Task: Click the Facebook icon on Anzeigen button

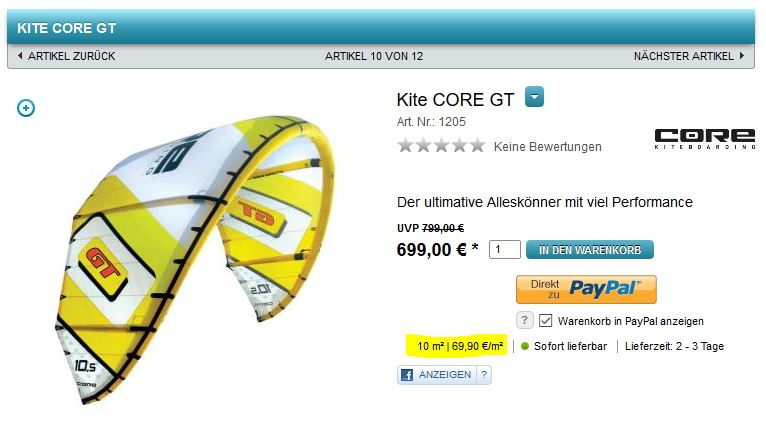Action: [406, 375]
